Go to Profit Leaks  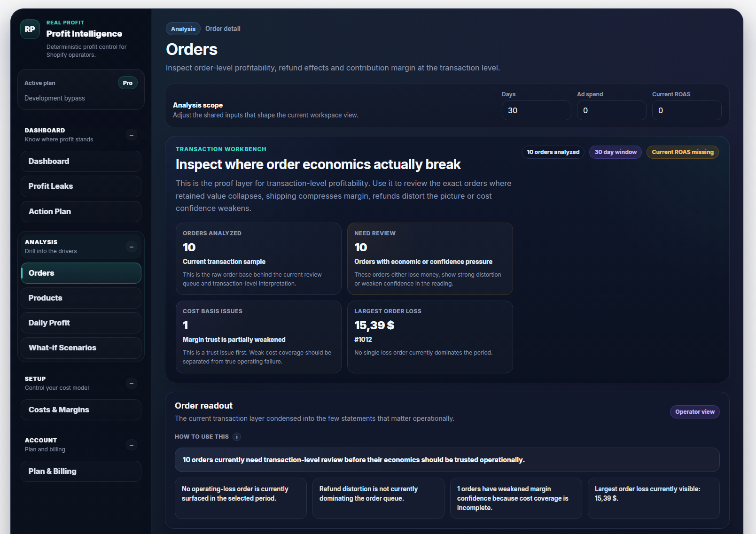pos(81,186)
